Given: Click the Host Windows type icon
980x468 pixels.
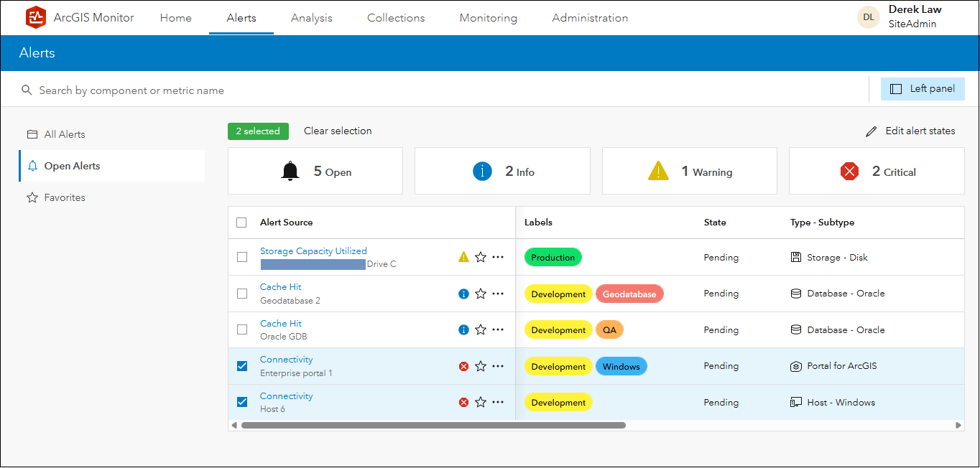Looking at the screenshot, I should pos(795,403).
